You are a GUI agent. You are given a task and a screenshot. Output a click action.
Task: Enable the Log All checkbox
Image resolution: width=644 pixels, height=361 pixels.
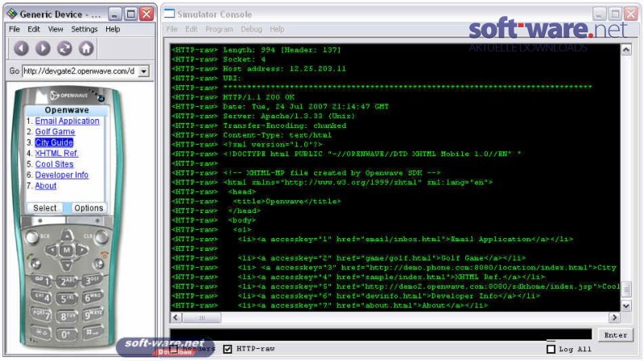551,349
